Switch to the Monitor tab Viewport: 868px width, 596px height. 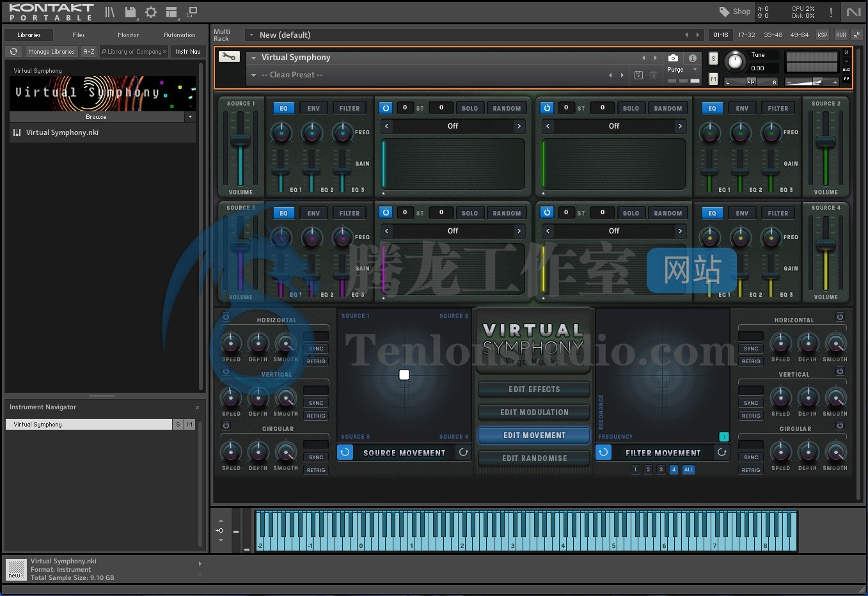(128, 35)
